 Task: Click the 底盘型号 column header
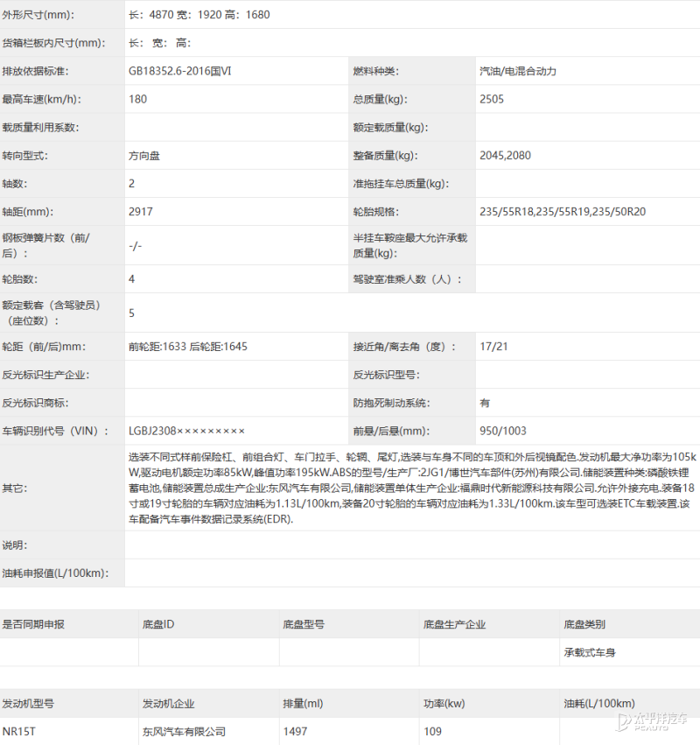pos(304,624)
